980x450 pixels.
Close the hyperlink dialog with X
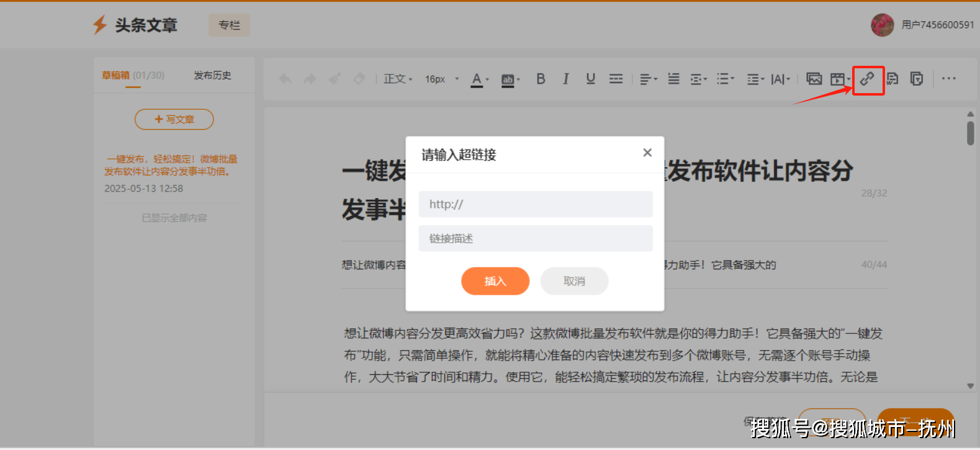647,153
